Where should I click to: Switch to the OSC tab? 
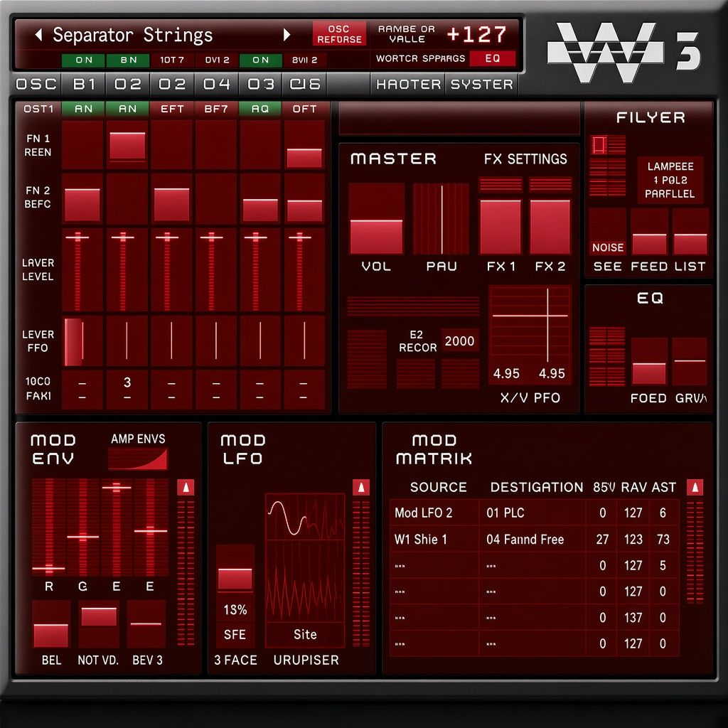point(36,84)
